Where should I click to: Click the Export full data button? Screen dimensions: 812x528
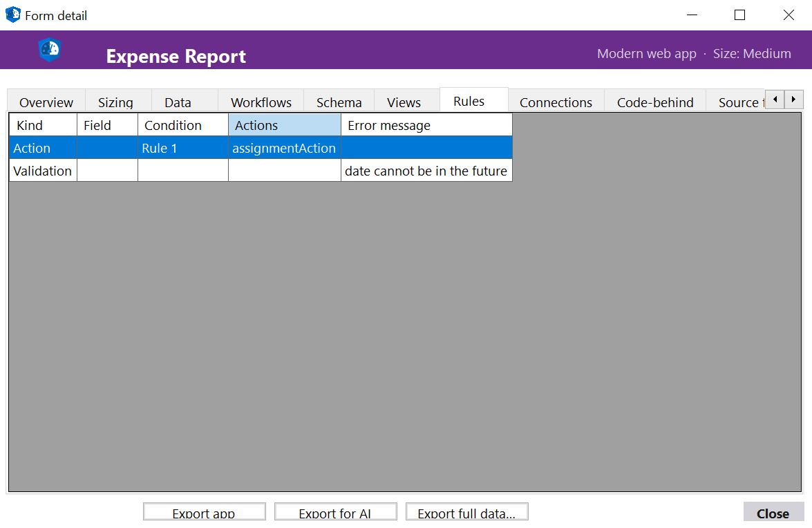(466, 511)
